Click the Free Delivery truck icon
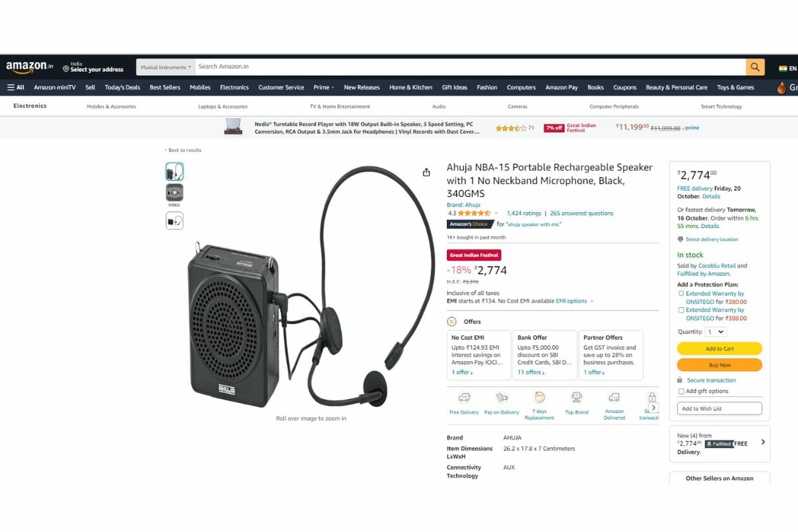Screen dimensions: 798x532 tap(464, 398)
